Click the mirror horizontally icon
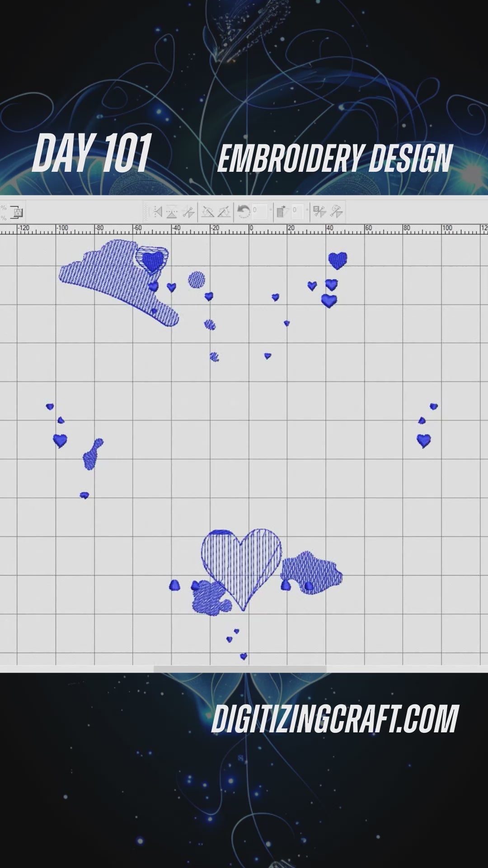The height and width of the screenshot is (868, 488). [157, 212]
